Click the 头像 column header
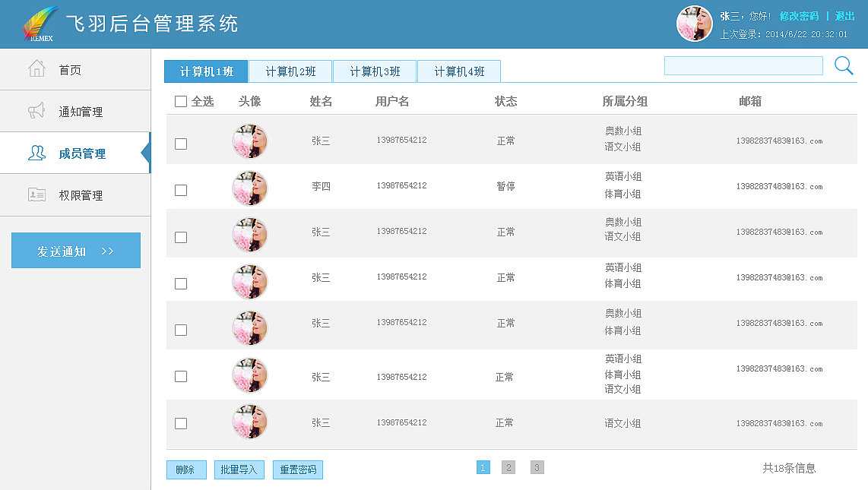This screenshot has height=490, width=868. click(x=249, y=101)
